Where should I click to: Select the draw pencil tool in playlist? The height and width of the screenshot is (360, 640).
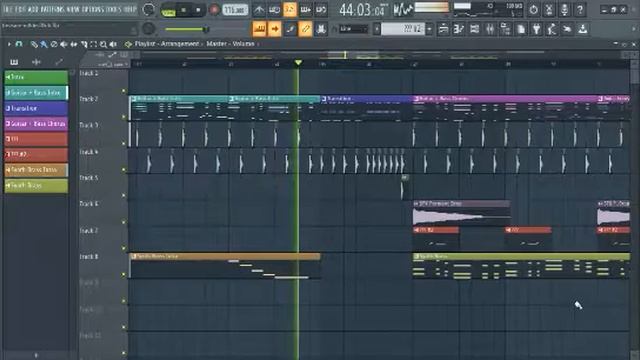click(x=34, y=44)
